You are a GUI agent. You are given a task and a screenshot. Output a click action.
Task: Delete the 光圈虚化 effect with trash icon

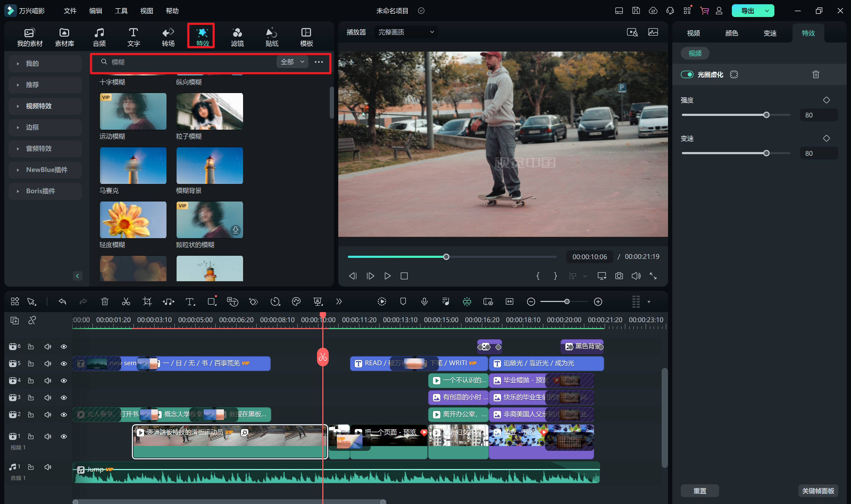point(816,74)
